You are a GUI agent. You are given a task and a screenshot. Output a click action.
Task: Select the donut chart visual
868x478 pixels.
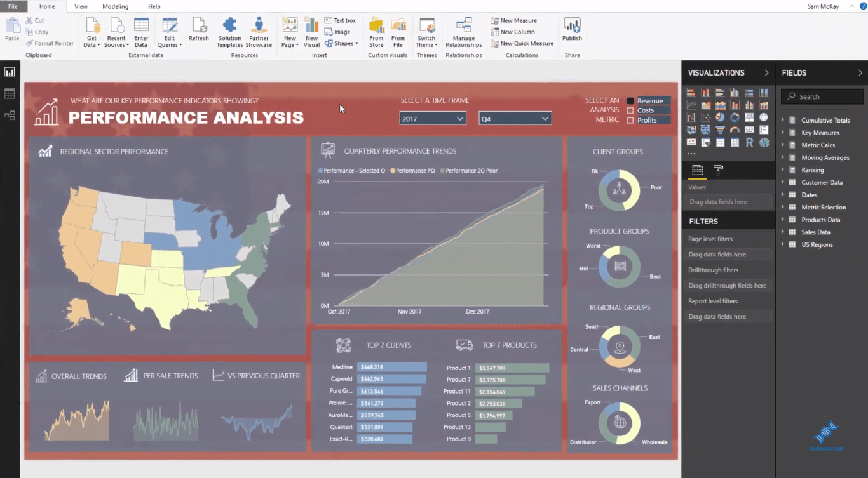tap(735, 117)
